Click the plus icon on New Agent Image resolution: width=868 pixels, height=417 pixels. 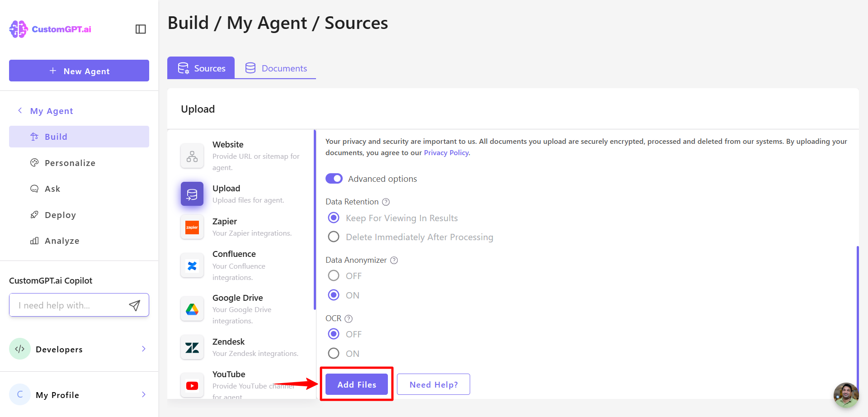tap(53, 71)
